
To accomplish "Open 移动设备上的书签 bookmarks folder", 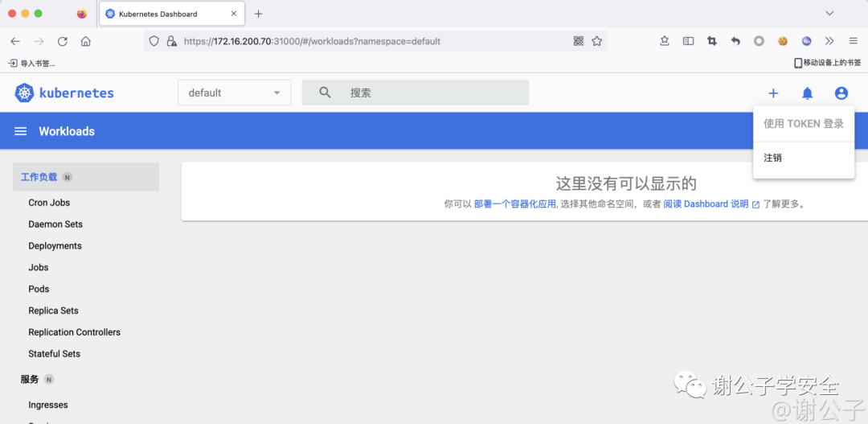I will point(828,64).
